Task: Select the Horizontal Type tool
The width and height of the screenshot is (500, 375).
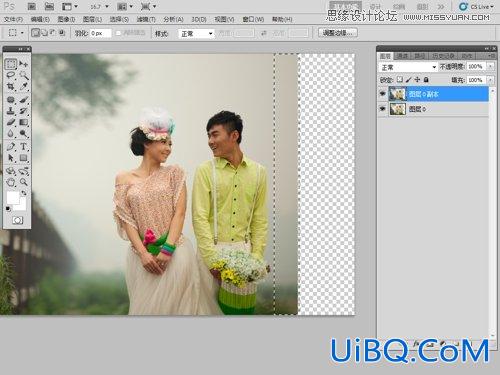Action: click(23, 146)
